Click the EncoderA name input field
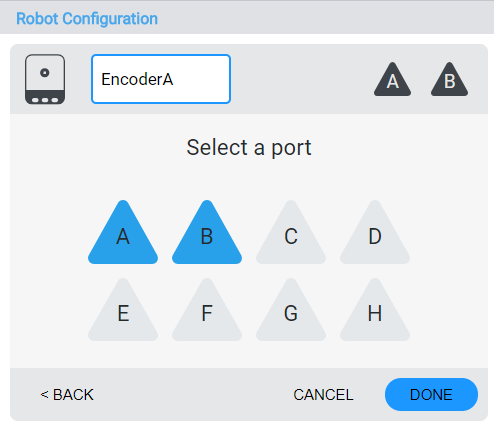This screenshot has height=427, width=494. point(161,79)
